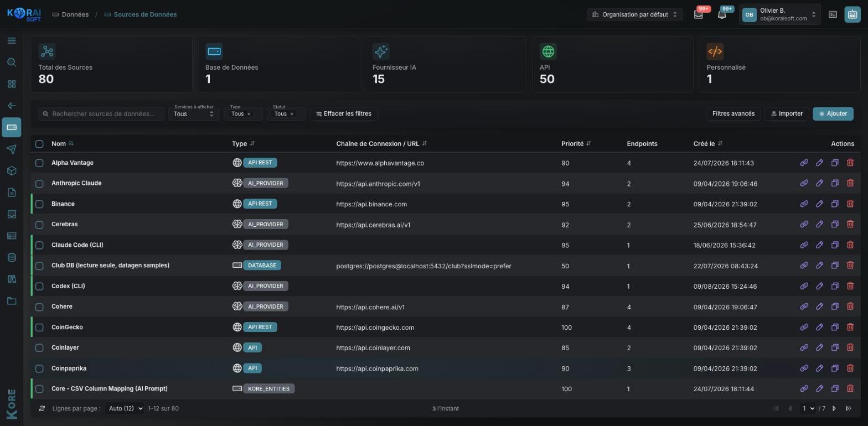Open the page number selector

tap(808, 408)
